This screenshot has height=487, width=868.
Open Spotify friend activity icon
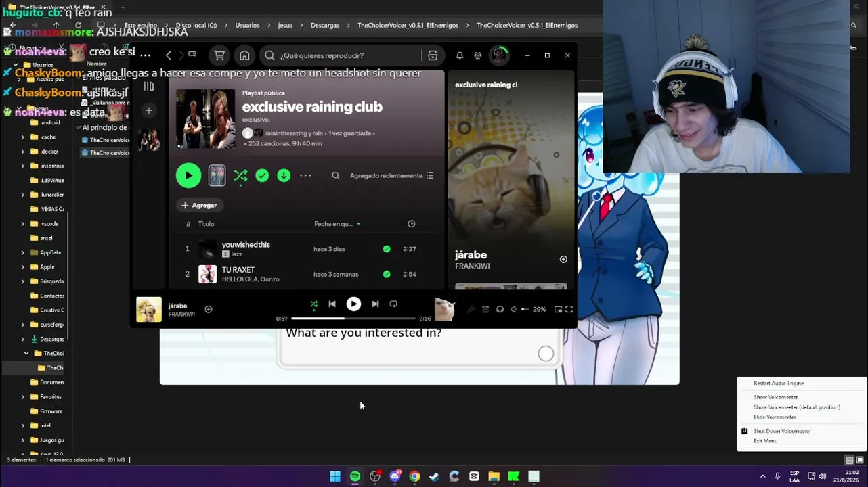(x=478, y=55)
